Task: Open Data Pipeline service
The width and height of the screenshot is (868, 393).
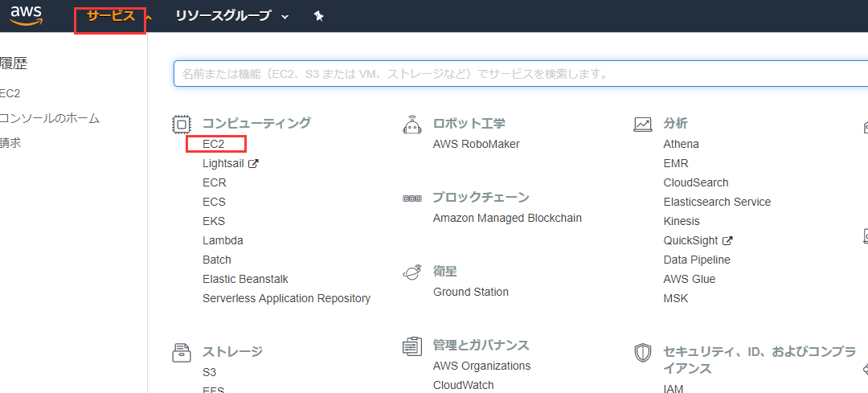Action: coord(697,260)
